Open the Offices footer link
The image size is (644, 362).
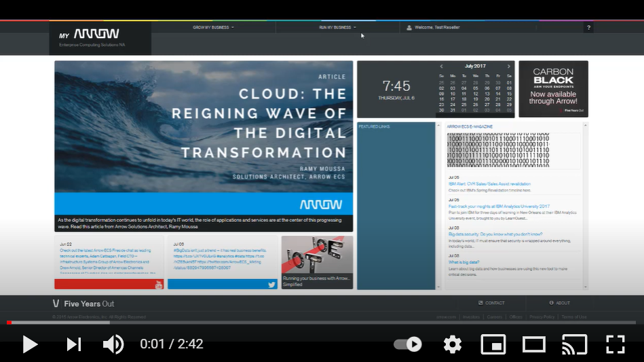pos(516,316)
